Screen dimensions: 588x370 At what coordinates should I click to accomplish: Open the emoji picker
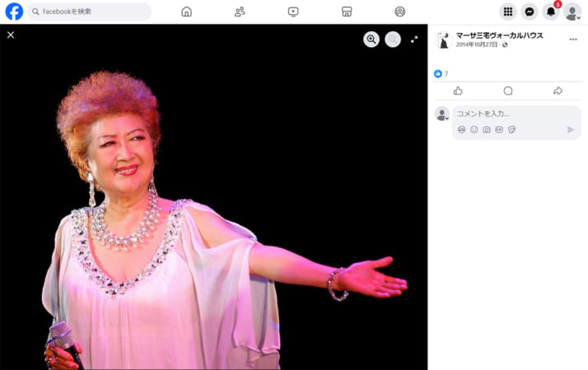click(474, 129)
